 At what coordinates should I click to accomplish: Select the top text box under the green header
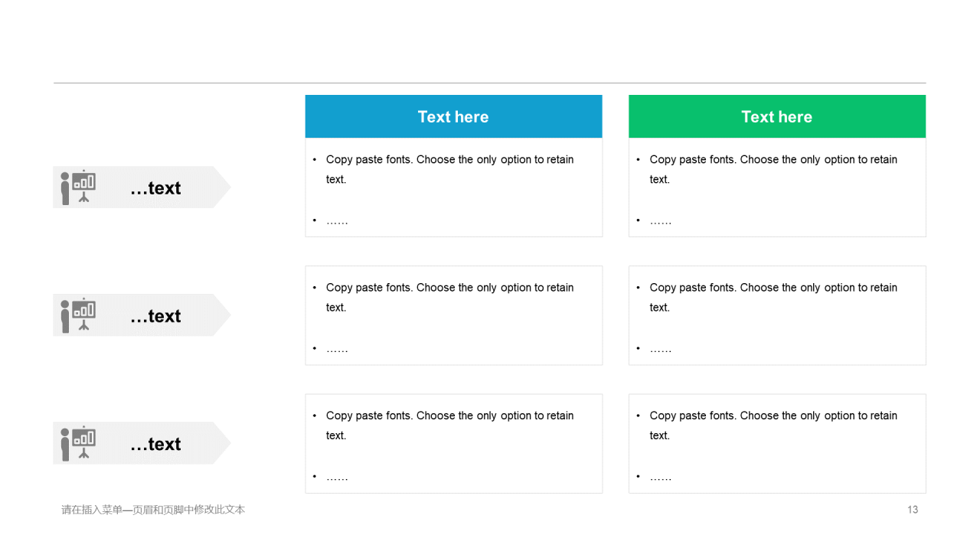click(x=777, y=187)
